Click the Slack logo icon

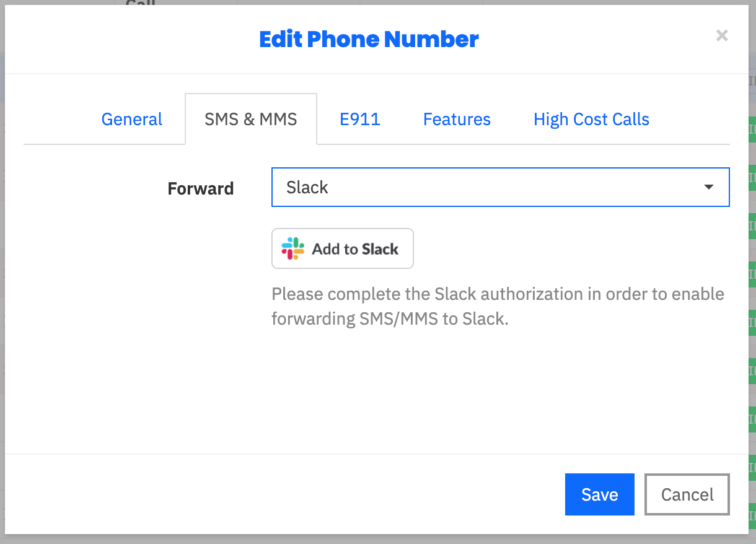[293, 248]
